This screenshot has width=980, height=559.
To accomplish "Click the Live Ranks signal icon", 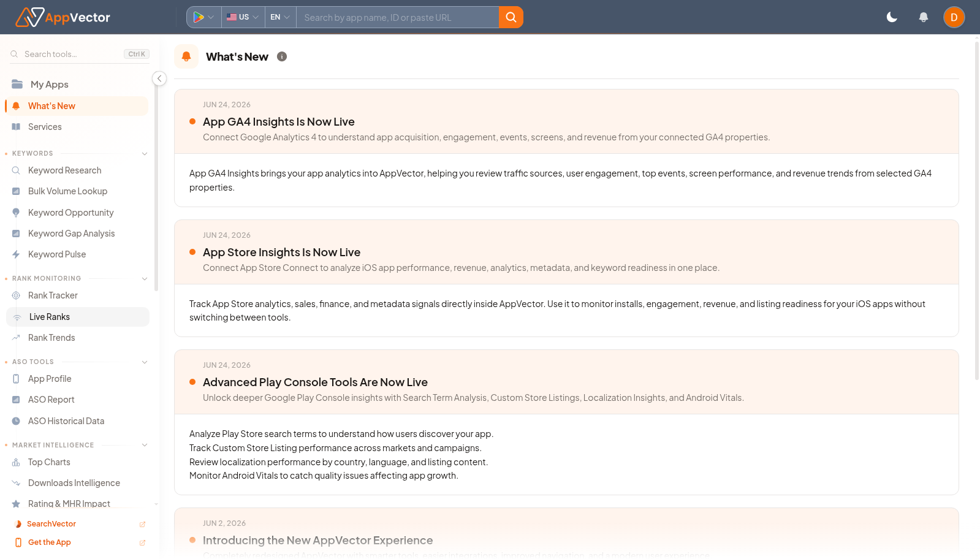I will (x=17, y=317).
